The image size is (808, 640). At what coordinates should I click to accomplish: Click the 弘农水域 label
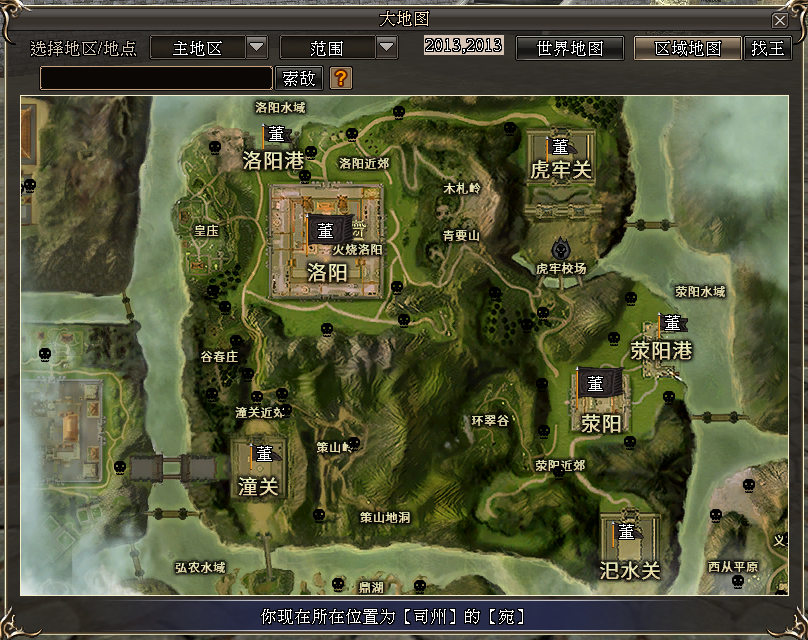click(x=200, y=568)
